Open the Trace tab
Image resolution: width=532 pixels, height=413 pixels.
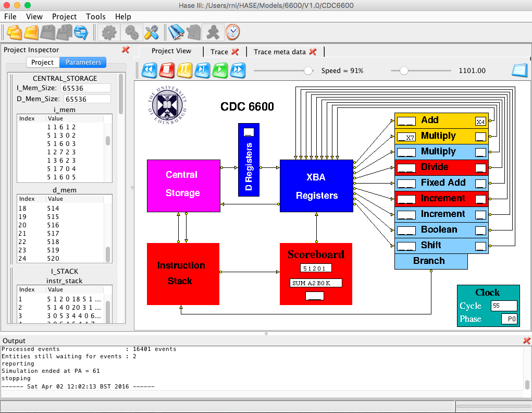[x=219, y=52]
